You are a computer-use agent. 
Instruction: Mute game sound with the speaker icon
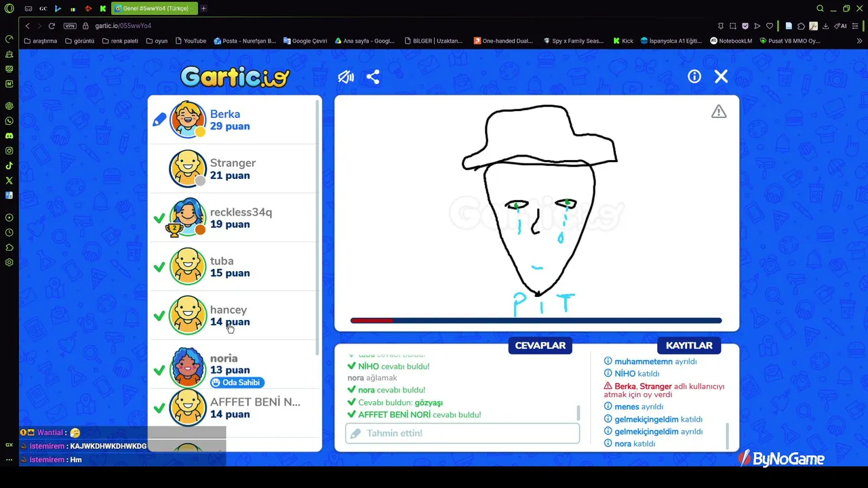(346, 77)
